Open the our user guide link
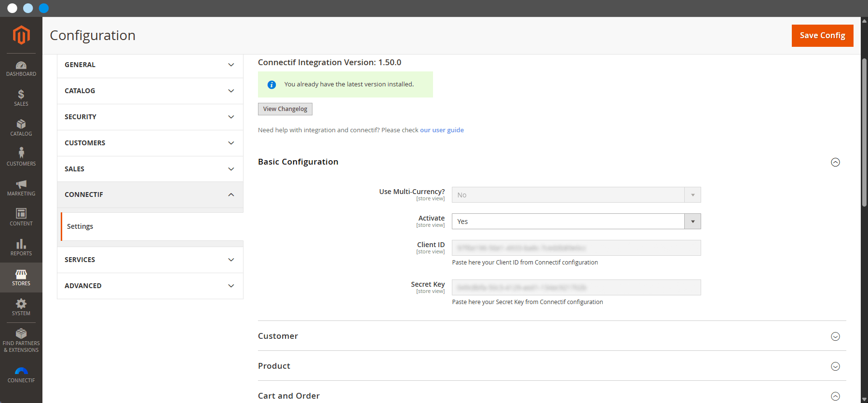Viewport: 868px width, 403px height. point(442,130)
